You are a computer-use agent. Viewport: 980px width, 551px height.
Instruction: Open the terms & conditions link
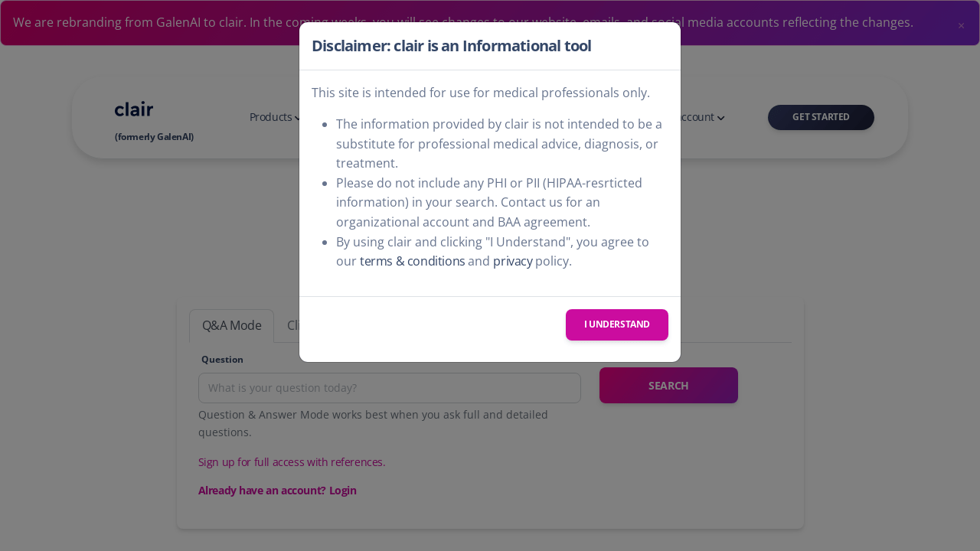(x=412, y=261)
